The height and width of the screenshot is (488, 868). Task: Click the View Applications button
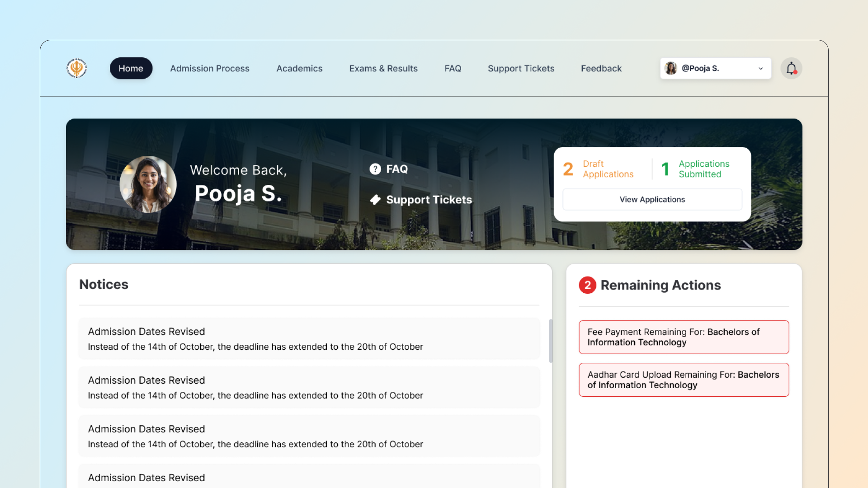652,199
